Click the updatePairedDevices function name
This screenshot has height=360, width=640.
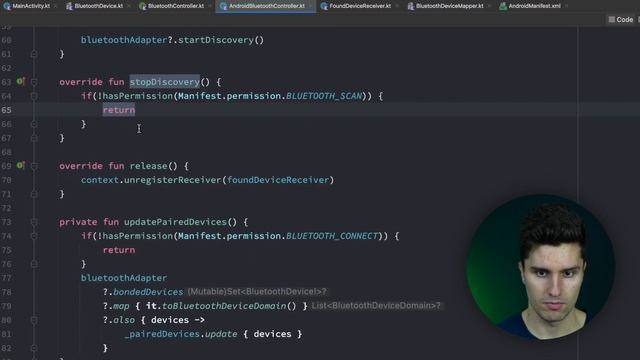tap(175, 222)
